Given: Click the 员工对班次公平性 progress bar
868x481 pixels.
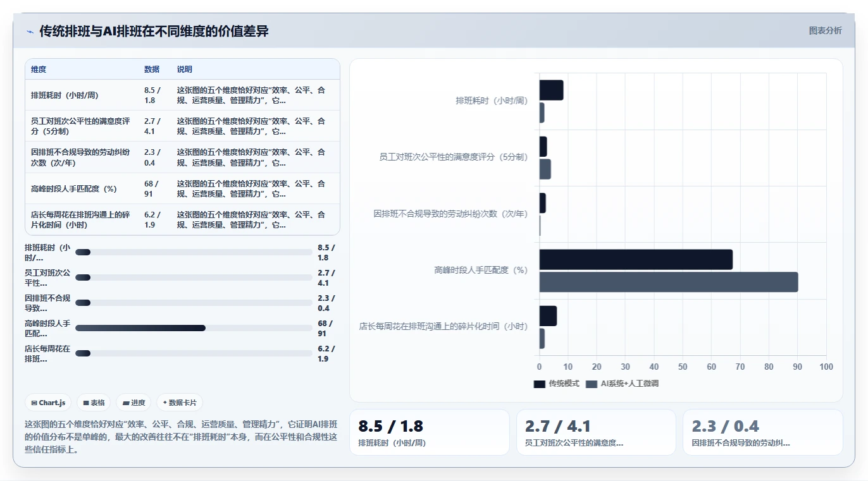Looking at the screenshot, I should (x=194, y=277).
